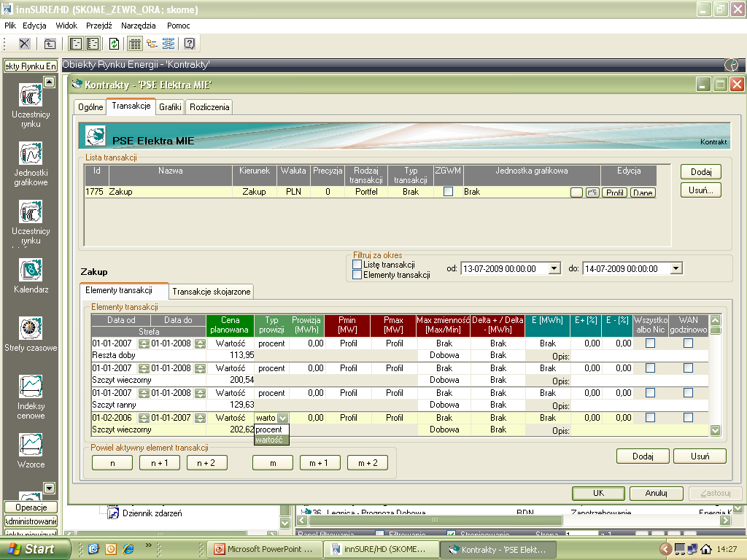Switch to the Rozliczenia tab
The width and height of the screenshot is (747, 560).
coord(209,107)
